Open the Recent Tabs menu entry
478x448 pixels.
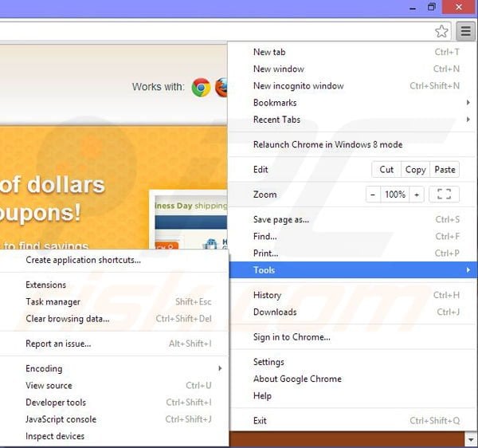pos(353,120)
